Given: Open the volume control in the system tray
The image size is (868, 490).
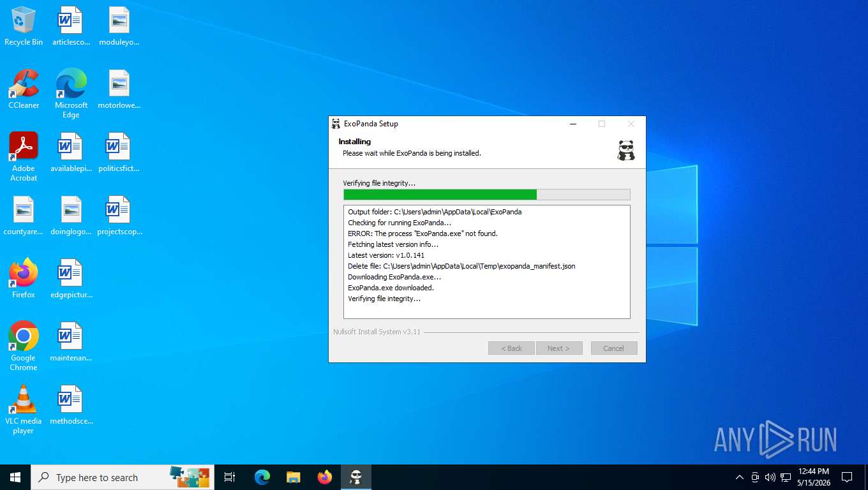Looking at the screenshot, I should click(770, 477).
